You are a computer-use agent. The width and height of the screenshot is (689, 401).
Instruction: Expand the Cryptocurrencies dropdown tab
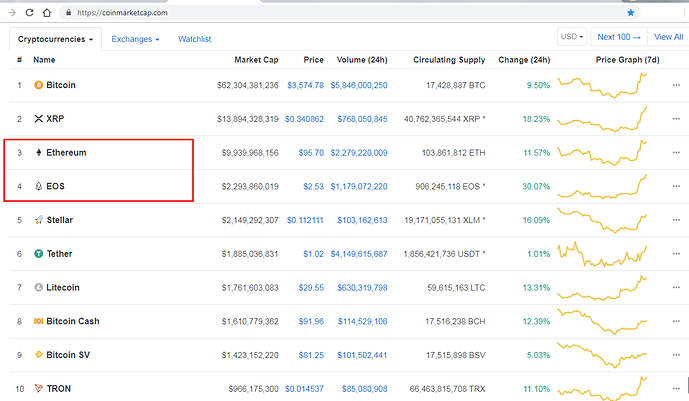pyautogui.click(x=55, y=39)
